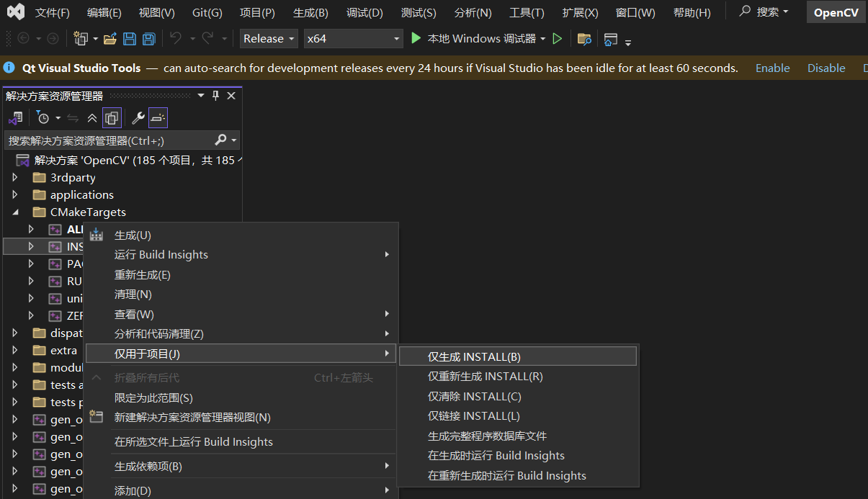Screen dimensions: 868x499
Task: Toggle Show All Files in Solution Explorer
Action: (x=112, y=117)
